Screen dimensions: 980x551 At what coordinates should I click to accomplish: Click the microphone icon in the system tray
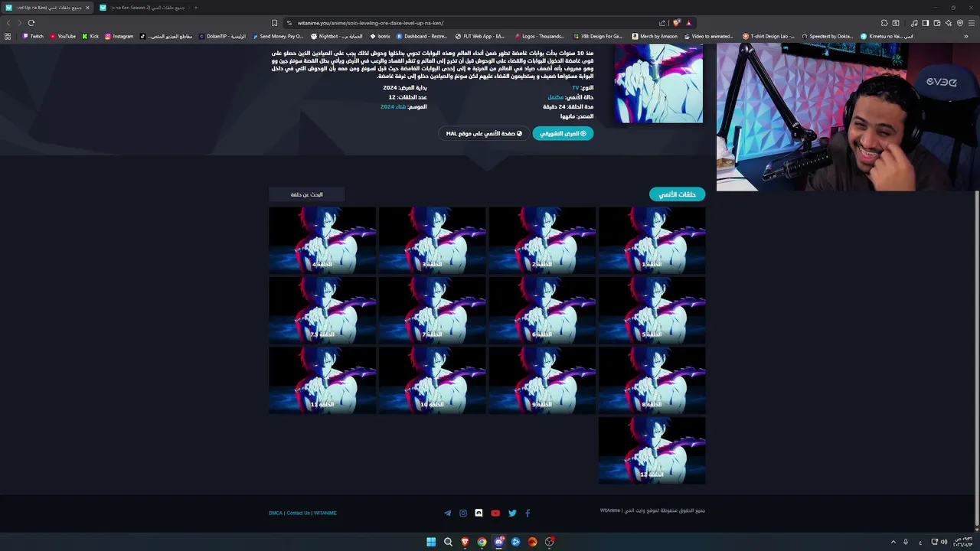(906, 542)
